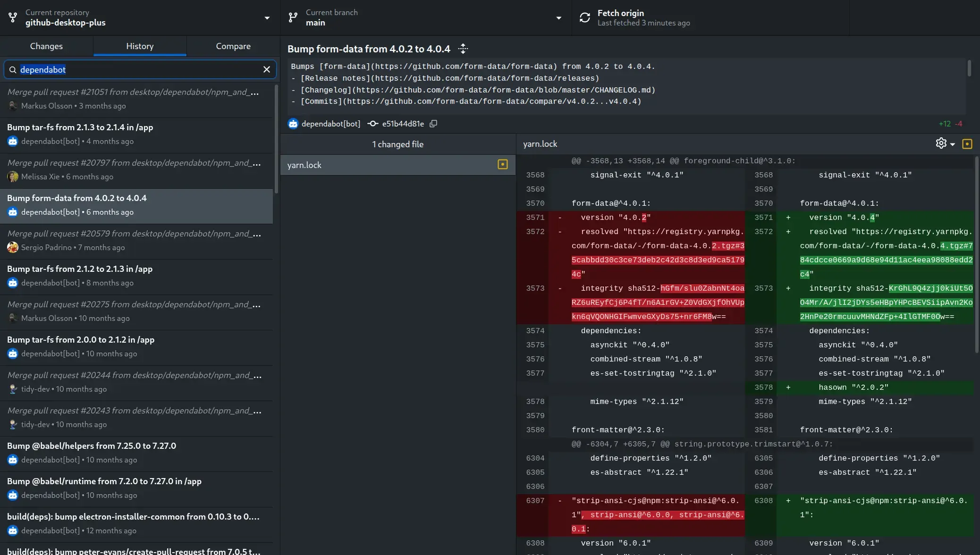The image size is (980, 555).
Task: Click dependabot avatar on @babel/helpers commit
Action: pyautogui.click(x=13, y=460)
